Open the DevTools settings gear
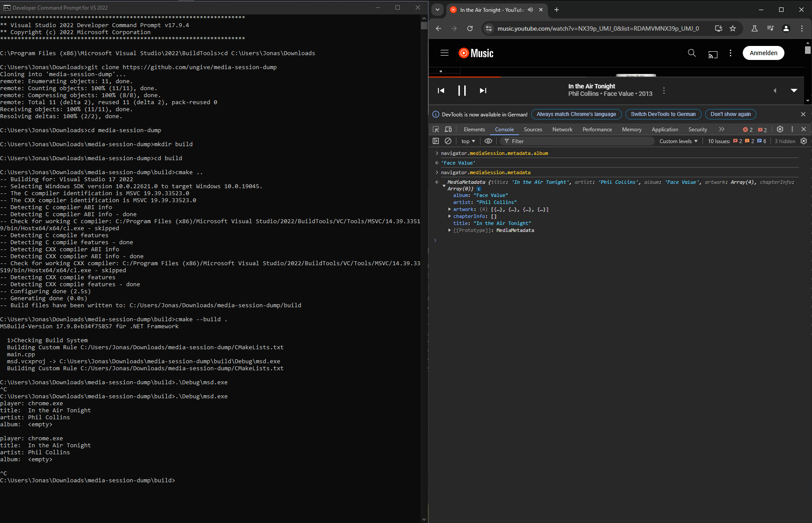Screen dimensions: 812x523 [x=780, y=130]
